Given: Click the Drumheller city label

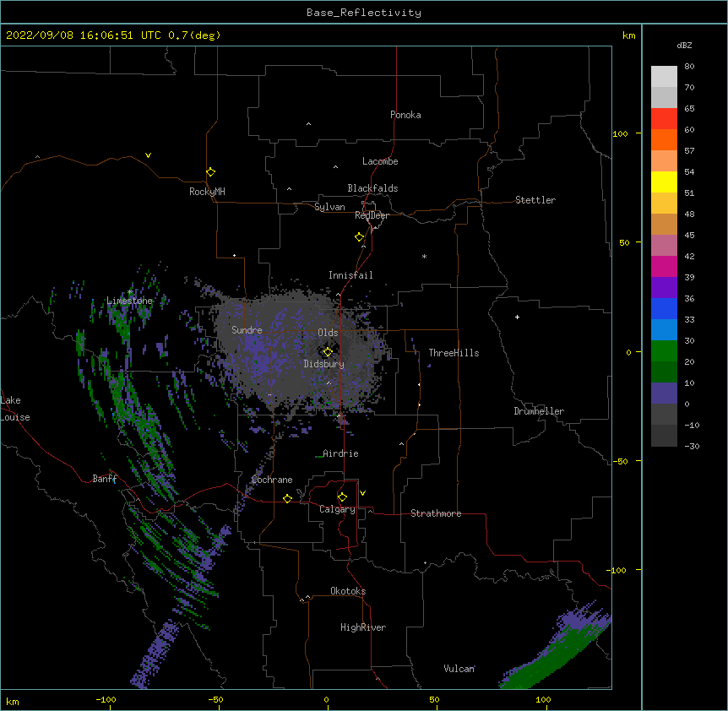Looking at the screenshot, I should click(539, 411).
